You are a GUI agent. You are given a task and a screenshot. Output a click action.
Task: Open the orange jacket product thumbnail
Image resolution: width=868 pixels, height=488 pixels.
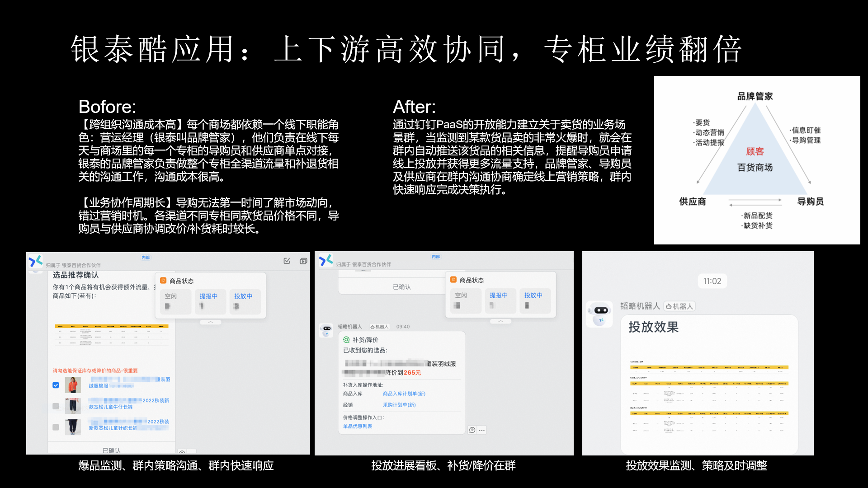pyautogui.click(x=72, y=385)
